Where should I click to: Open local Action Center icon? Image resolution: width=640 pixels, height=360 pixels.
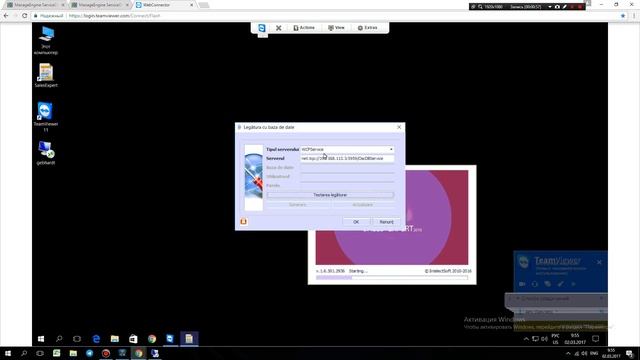click(630, 353)
